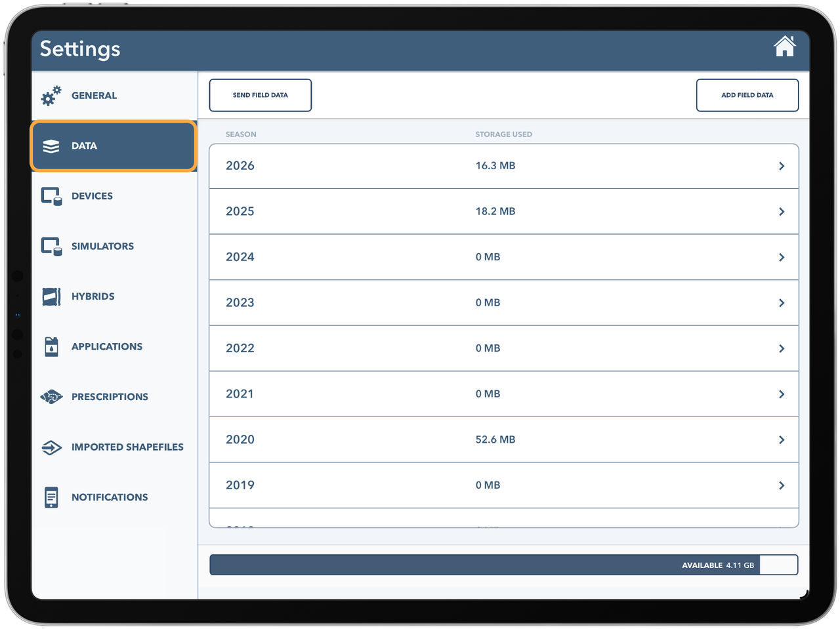
Task: Select the 2020 season text
Action: [x=240, y=439]
